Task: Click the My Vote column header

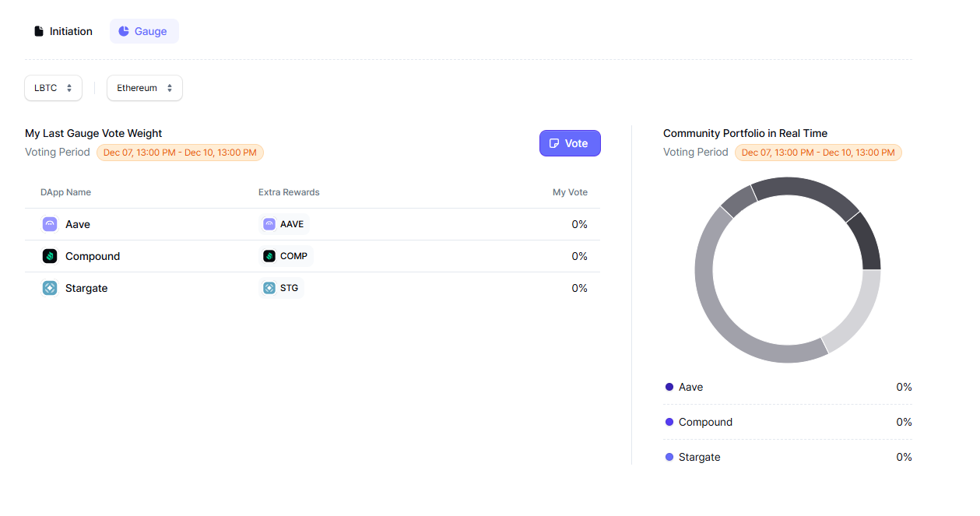Action: tap(570, 192)
